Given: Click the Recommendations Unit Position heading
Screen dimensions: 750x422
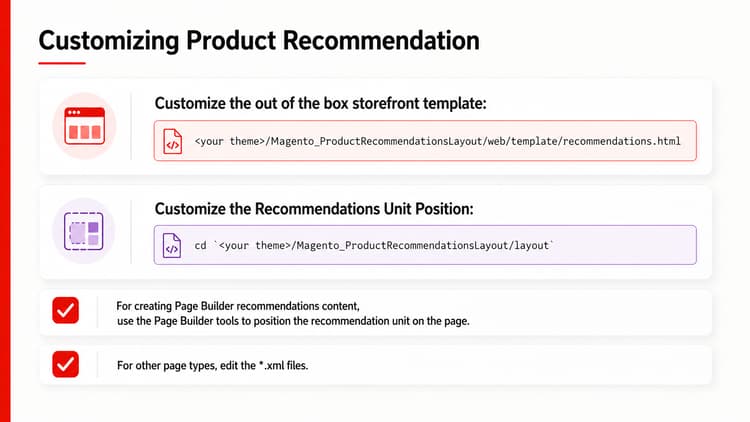Looking at the screenshot, I should pos(314,209).
